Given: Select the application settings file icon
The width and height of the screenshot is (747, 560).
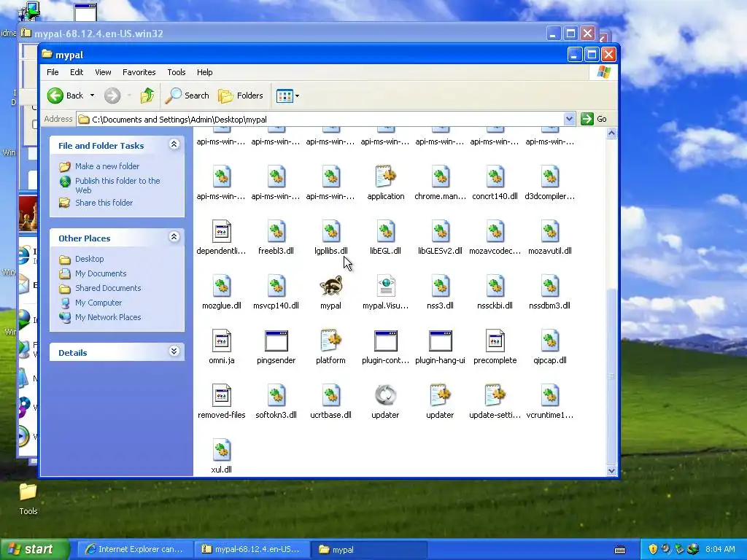Looking at the screenshot, I should (x=385, y=176).
